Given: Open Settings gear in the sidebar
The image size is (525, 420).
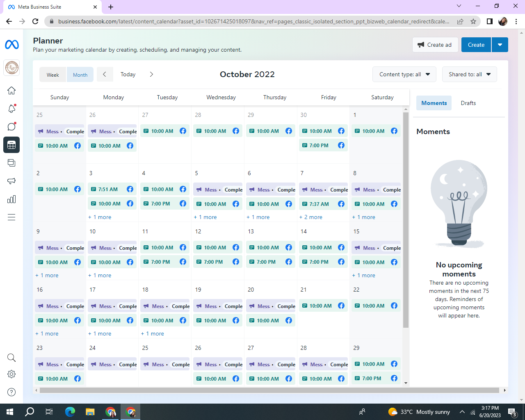Looking at the screenshot, I should (x=11, y=374).
